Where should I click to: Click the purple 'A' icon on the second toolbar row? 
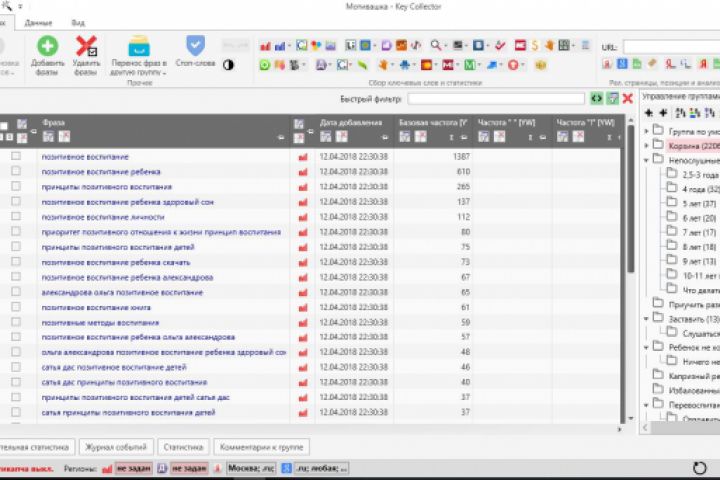321,65
